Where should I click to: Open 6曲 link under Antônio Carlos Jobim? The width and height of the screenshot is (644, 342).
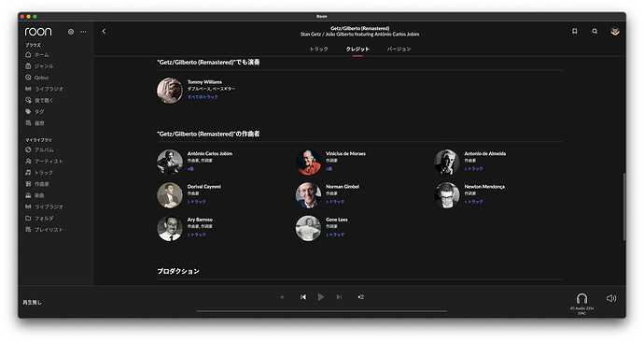[190, 169]
